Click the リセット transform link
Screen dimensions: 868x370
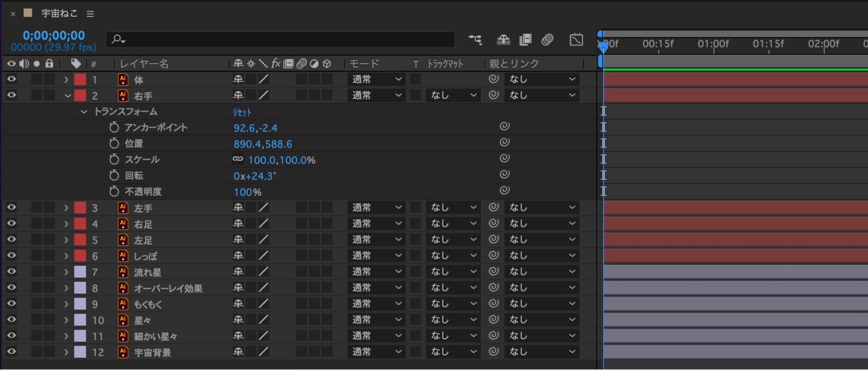[242, 112]
